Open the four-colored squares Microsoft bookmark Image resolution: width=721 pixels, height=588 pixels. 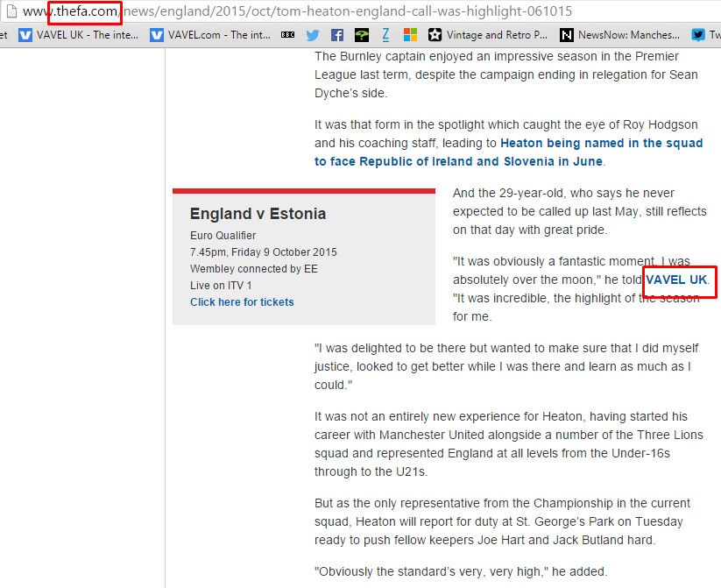[x=410, y=35]
